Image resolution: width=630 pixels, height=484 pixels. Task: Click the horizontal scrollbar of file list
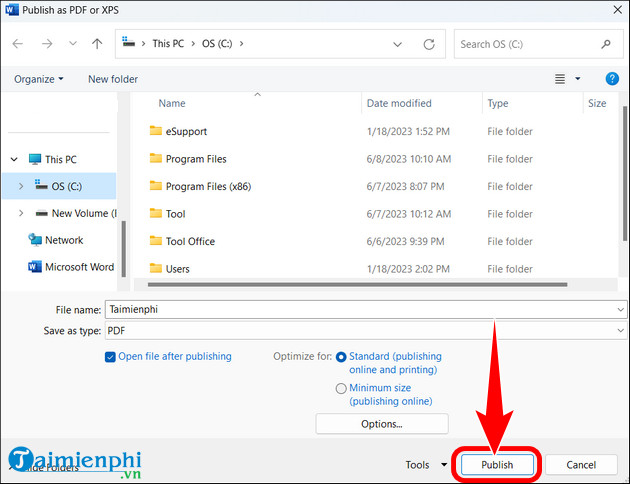tap(358, 284)
